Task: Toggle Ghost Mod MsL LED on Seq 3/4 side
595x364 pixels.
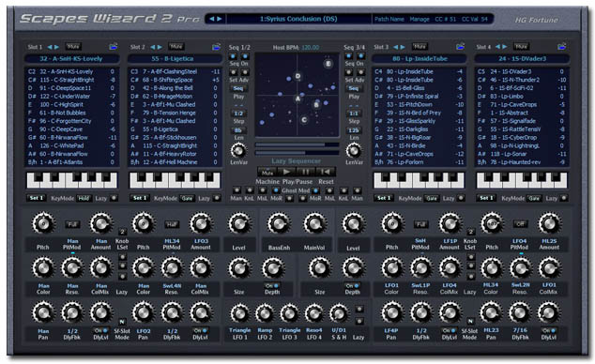Action: coord(329,190)
